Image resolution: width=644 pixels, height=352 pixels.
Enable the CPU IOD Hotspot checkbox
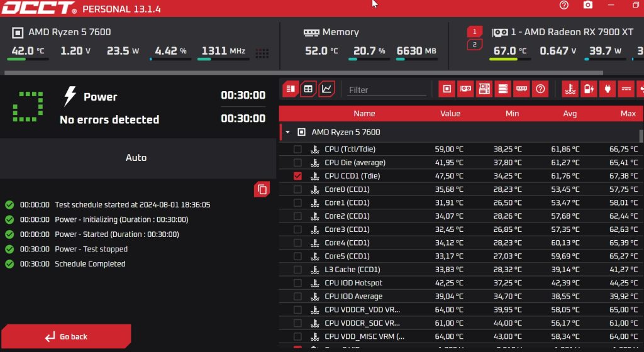297,283
